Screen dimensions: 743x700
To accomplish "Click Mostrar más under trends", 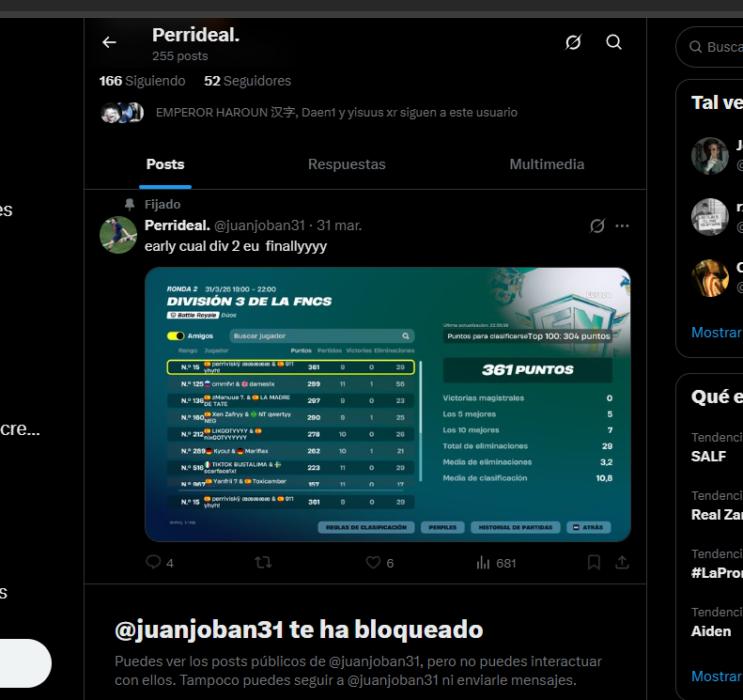I will tap(717, 677).
